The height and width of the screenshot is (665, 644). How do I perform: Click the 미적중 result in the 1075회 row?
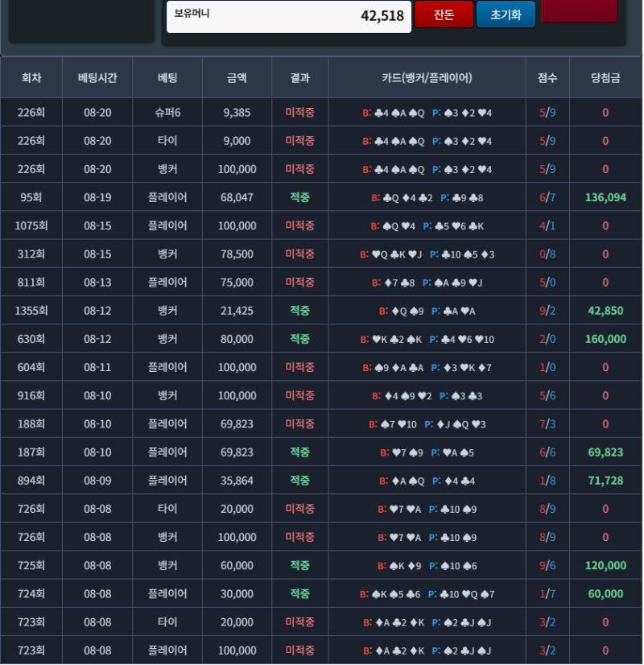tap(300, 225)
